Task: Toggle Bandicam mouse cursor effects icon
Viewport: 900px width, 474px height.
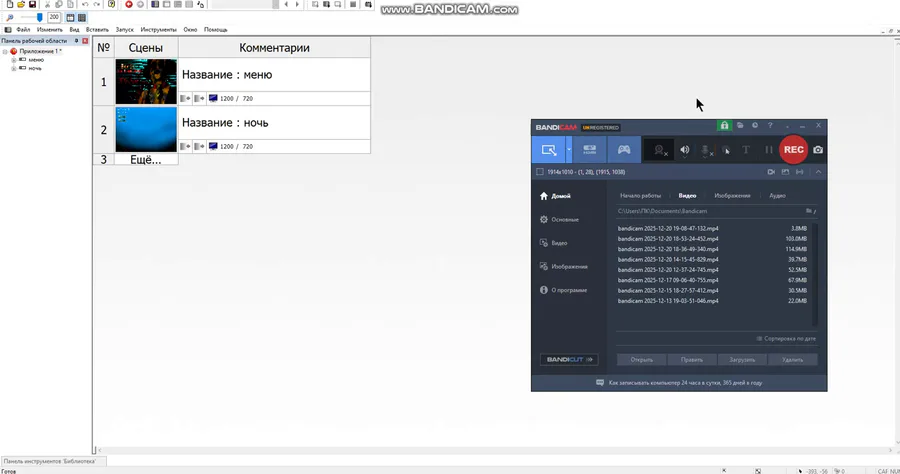Action: click(726, 150)
